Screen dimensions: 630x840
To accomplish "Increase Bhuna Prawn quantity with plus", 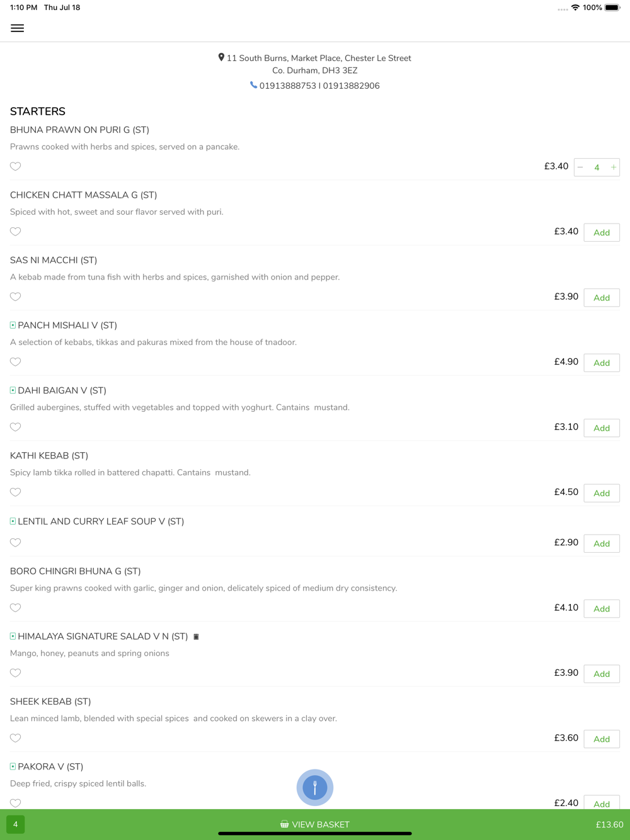I will [613, 167].
